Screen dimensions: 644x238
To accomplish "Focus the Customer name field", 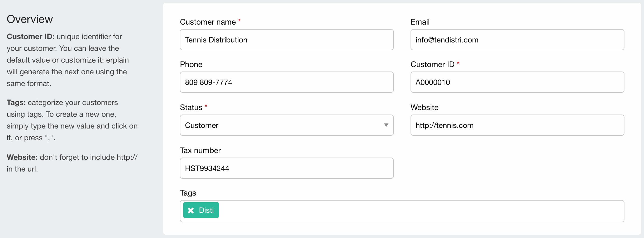I will [287, 40].
